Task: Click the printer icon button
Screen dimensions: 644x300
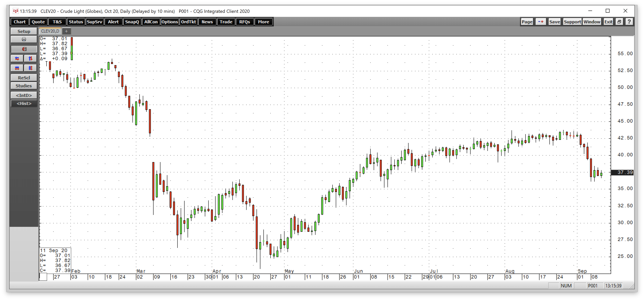Action: (x=24, y=39)
